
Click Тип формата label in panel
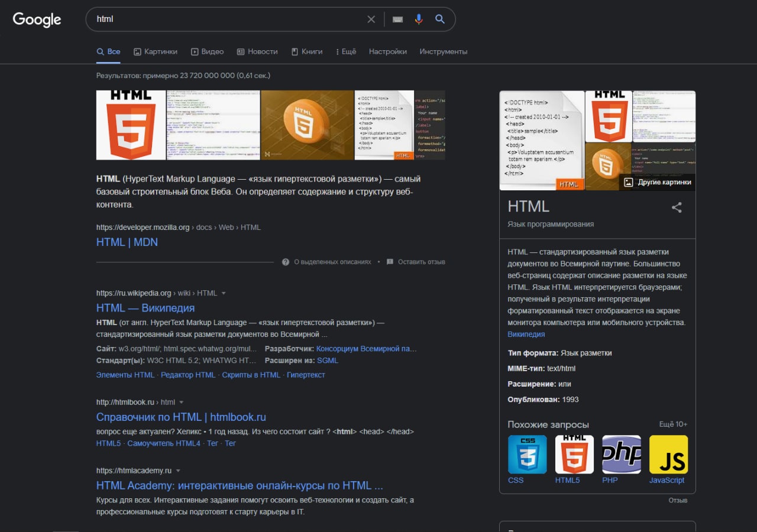533,353
